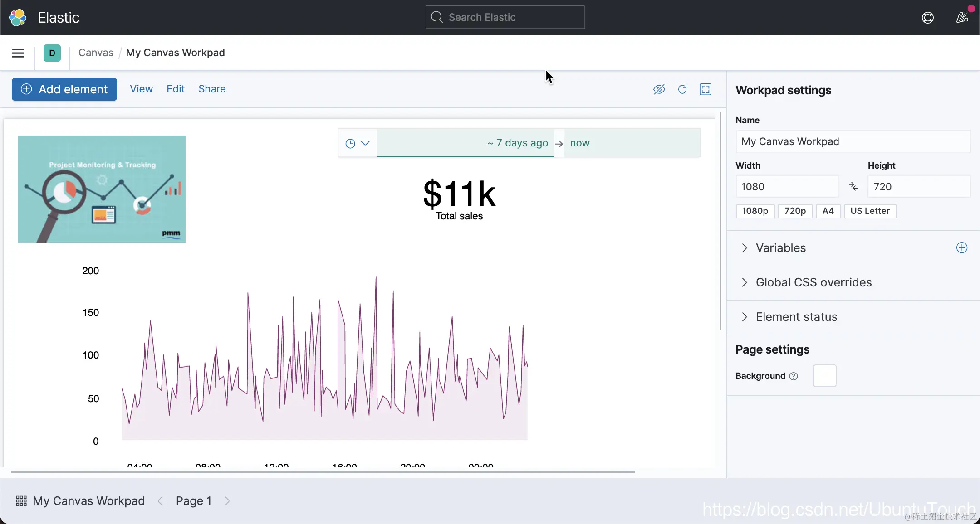Refresh the workpad data
This screenshot has width=980, height=524.
click(x=682, y=89)
